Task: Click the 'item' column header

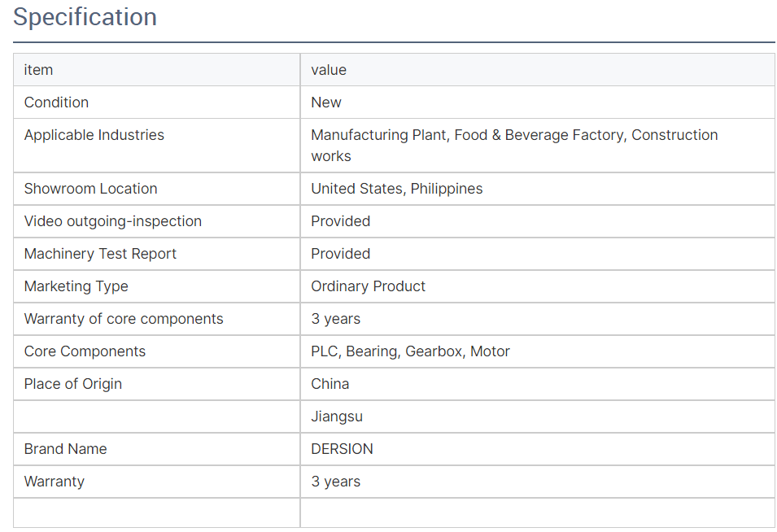Action: click(x=38, y=70)
